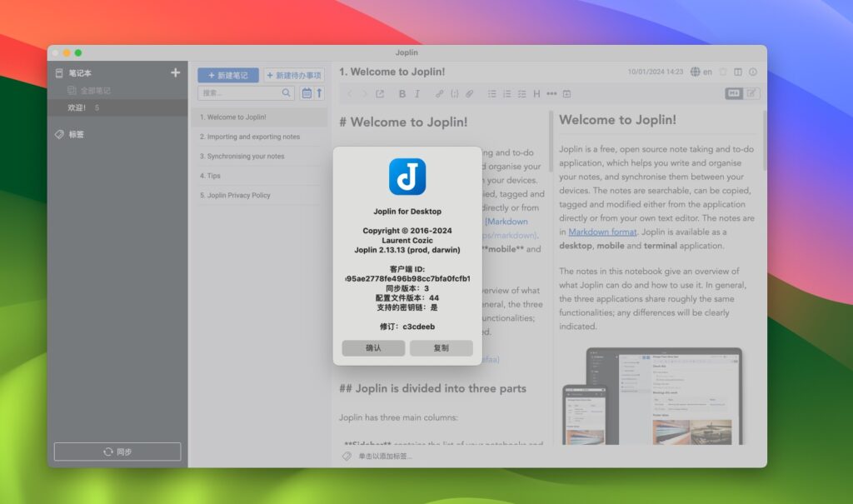The width and height of the screenshot is (853, 504).
Task: Attach a file using the paperclip icon
Action: pyautogui.click(x=470, y=93)
